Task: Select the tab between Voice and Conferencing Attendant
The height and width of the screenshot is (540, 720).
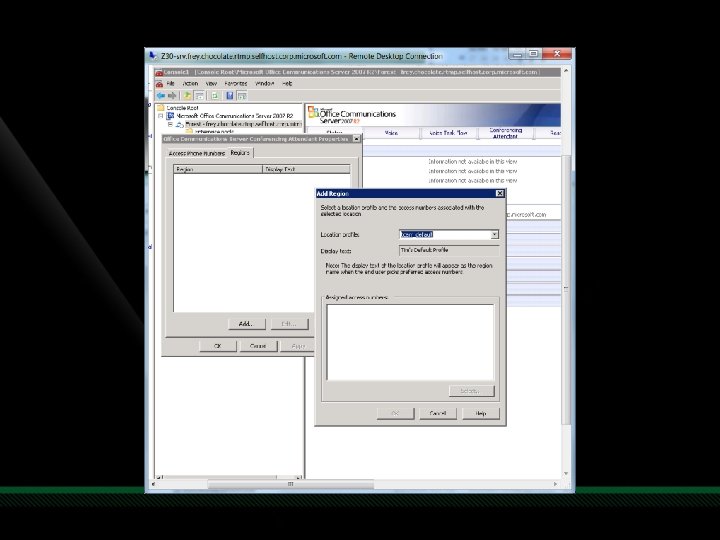Action: pyautogui.click(x=449, y=133)
